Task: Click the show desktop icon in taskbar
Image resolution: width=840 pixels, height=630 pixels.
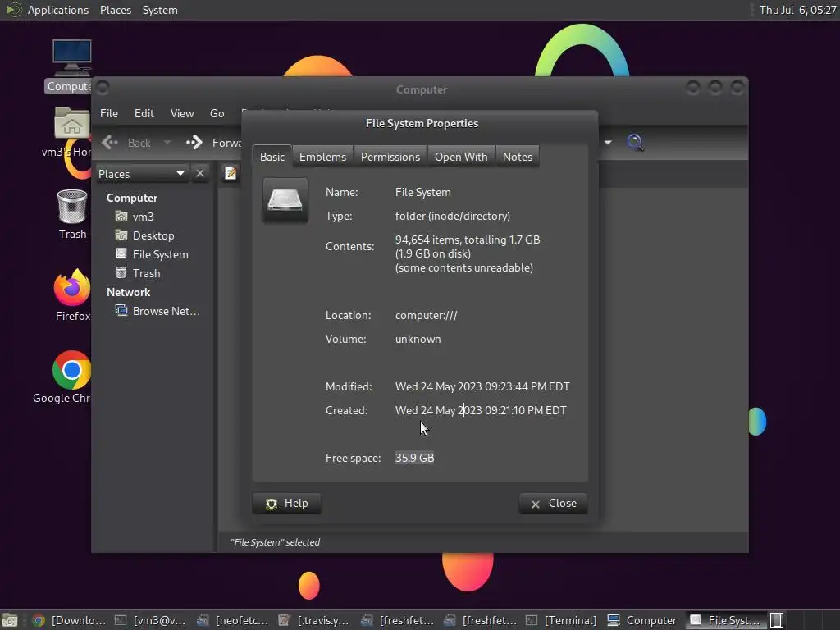Action: pos(10,620)
